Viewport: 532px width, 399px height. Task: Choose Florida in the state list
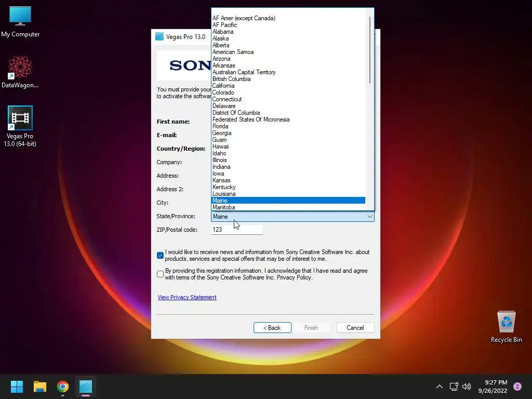tap(288, 127)
